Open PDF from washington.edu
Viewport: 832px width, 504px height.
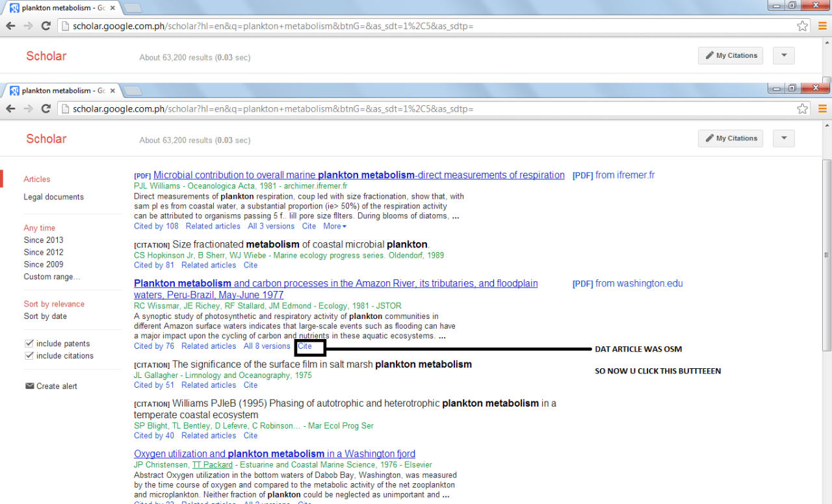(x=627, y=283)
